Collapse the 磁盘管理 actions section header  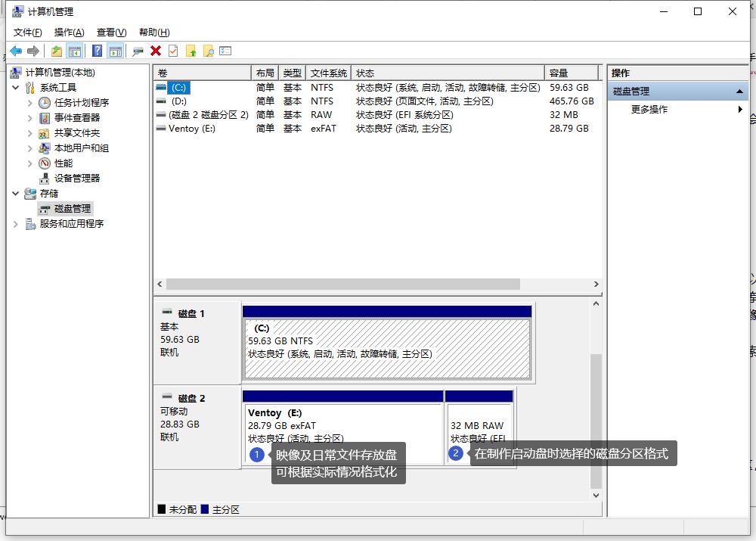[x=739, y=92]
